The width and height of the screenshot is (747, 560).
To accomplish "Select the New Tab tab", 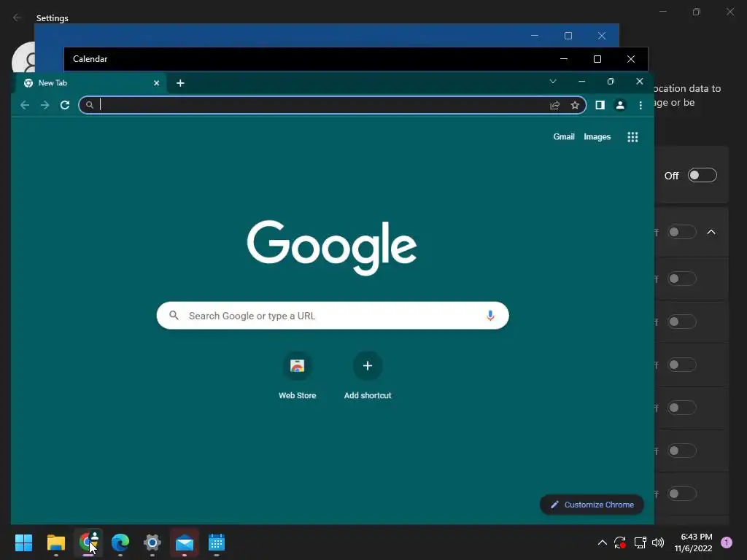I will tap(92, 83).
